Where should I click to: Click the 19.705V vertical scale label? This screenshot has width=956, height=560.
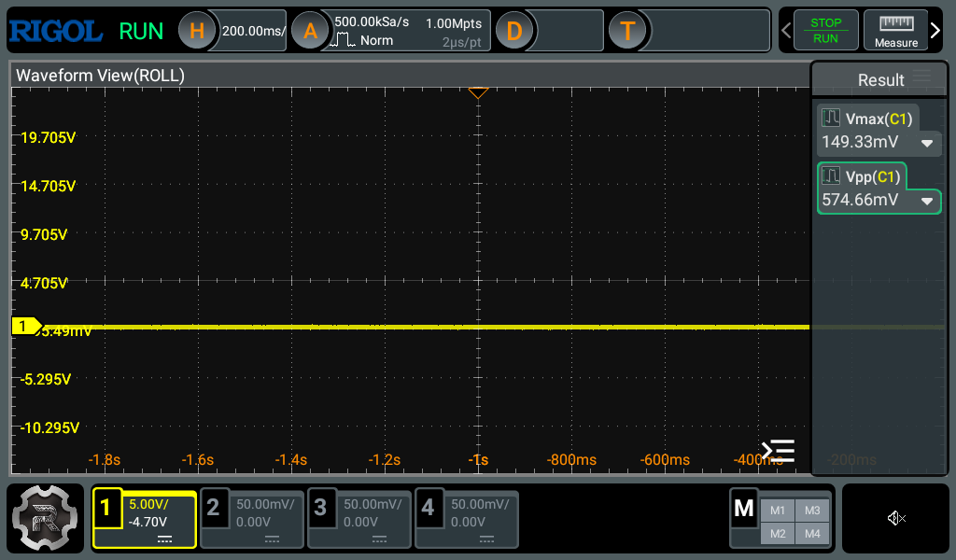point(49,138)
